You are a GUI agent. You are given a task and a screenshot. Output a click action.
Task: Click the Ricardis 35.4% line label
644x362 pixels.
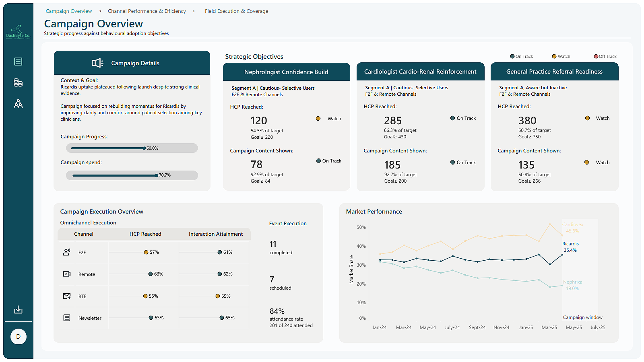[570, 247]
